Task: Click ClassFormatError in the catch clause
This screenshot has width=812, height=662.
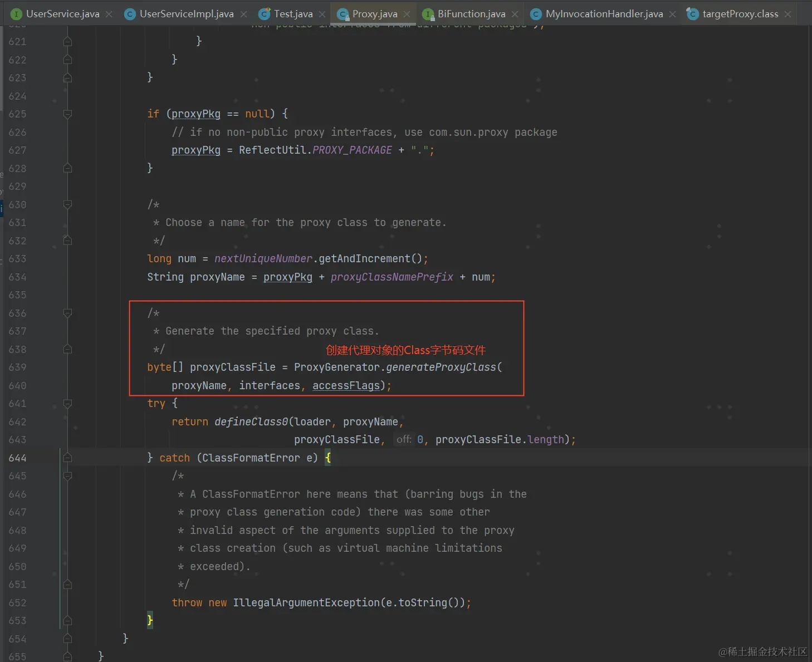Action: click(251, 458)
